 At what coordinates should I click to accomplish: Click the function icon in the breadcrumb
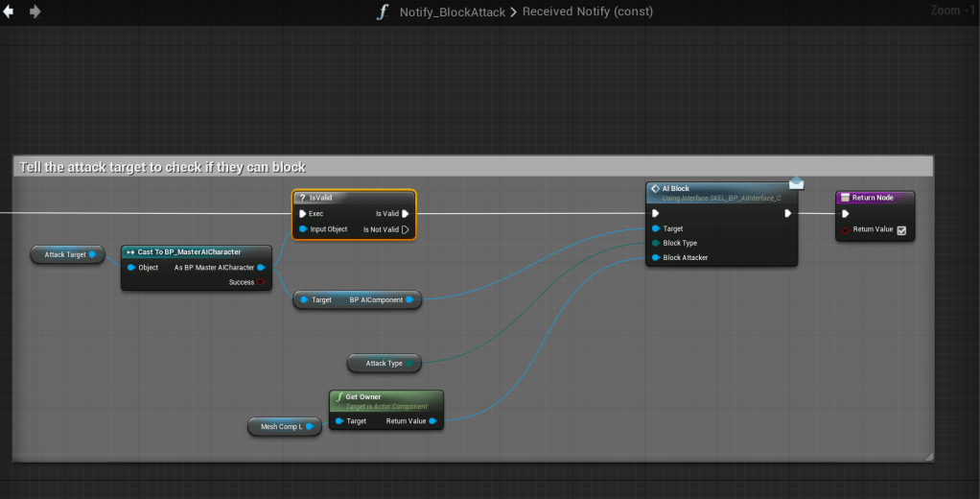383,12
